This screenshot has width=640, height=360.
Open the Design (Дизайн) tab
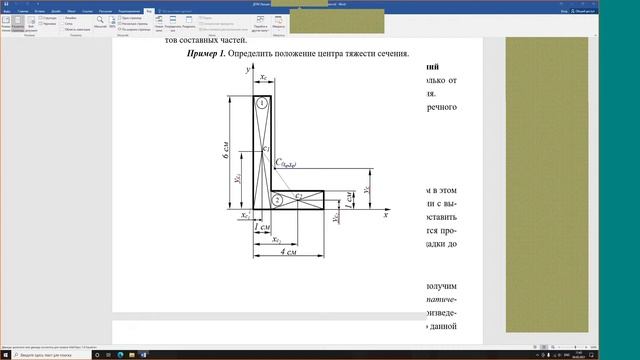click(56, 11)
